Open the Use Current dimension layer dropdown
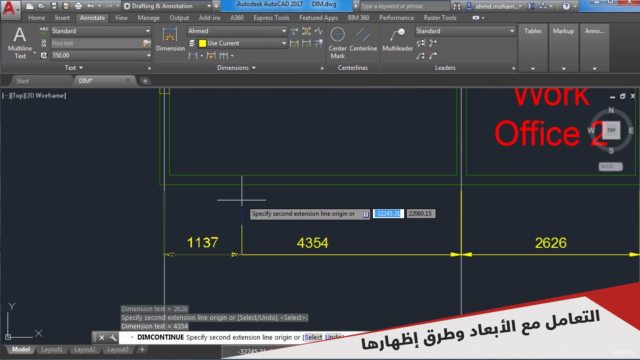The image size is (640, 360). pos(284,43)
